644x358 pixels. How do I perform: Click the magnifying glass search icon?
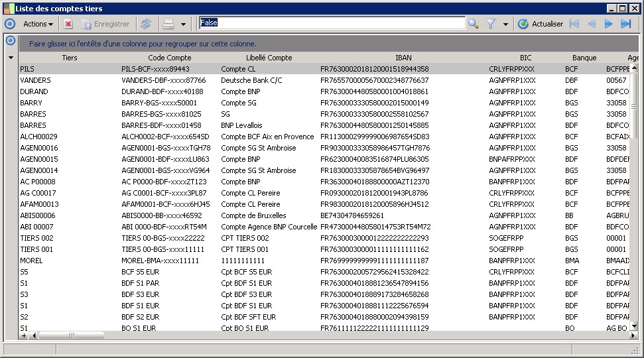click(x=474, y=24)
